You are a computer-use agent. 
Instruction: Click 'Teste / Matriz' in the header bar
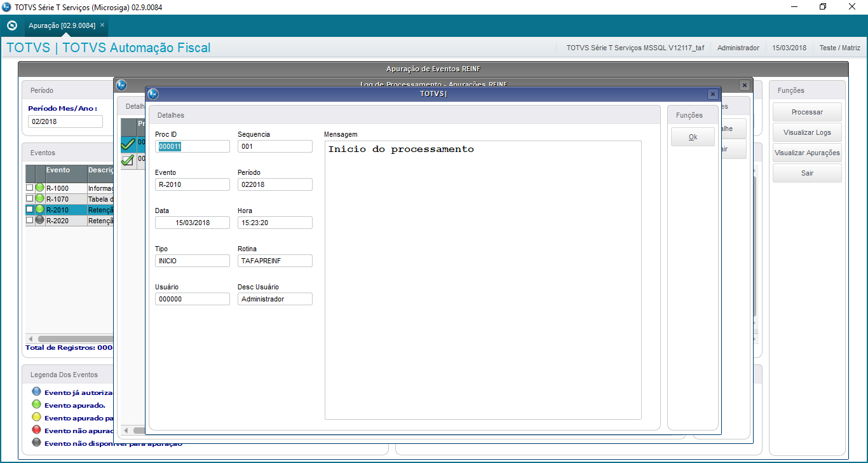[839, 48]
